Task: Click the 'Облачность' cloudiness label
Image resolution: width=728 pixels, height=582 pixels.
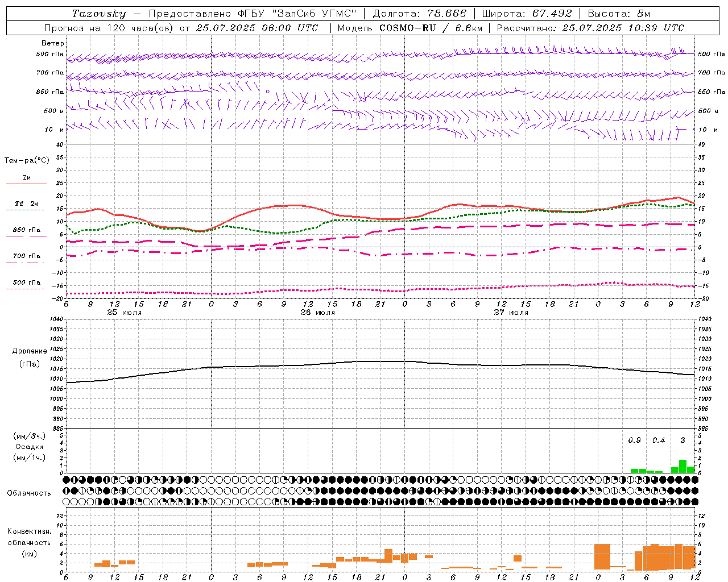Action: click(x=29, y=493)
